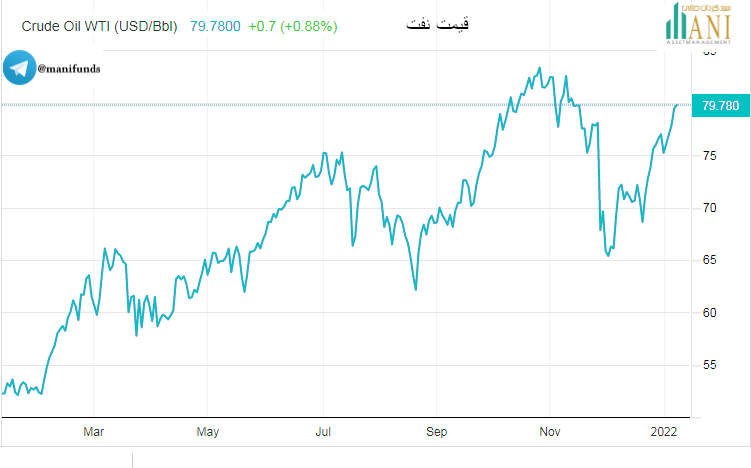The height and width of the screenshot is (468, 751).
Task: Select the May date axis label
Action: [x=207, y=432]
